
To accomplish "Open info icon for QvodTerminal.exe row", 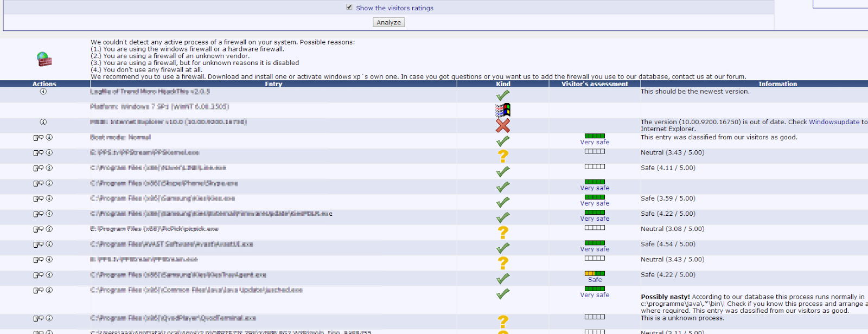I will tap(49, 319).
